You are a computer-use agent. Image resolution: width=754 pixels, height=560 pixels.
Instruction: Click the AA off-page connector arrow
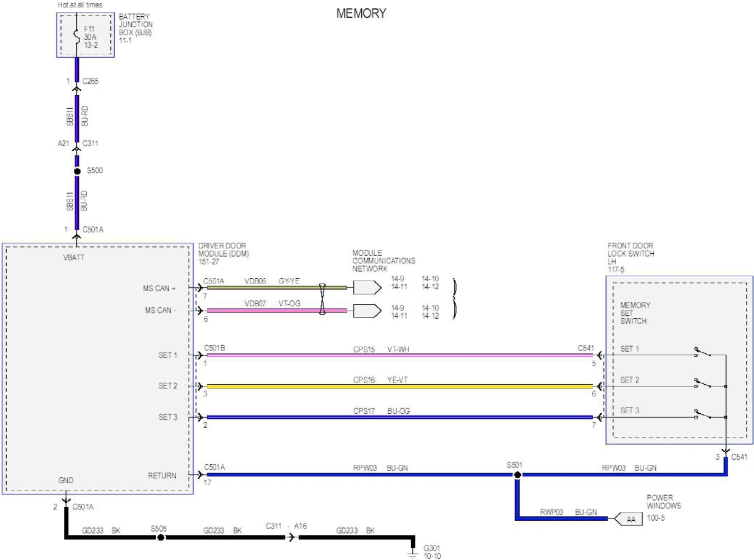coord(627,519)
